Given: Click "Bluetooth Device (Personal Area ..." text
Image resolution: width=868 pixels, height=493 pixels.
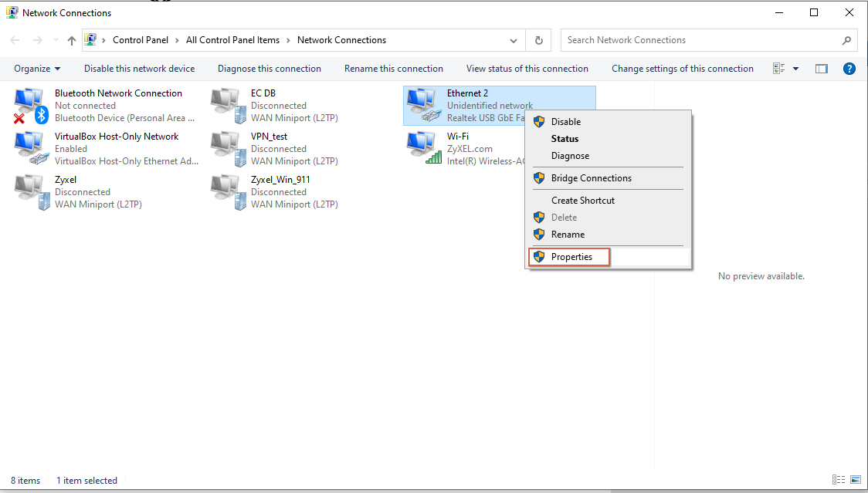Looking at the screenshot, I should click(x=124, y=118).
